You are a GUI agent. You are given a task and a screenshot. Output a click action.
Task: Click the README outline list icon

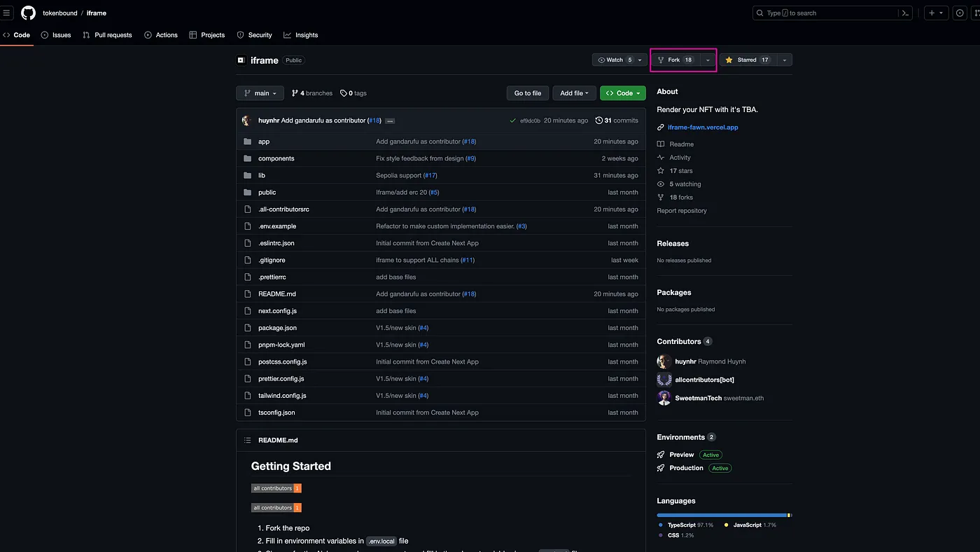[x=247, y=440]
